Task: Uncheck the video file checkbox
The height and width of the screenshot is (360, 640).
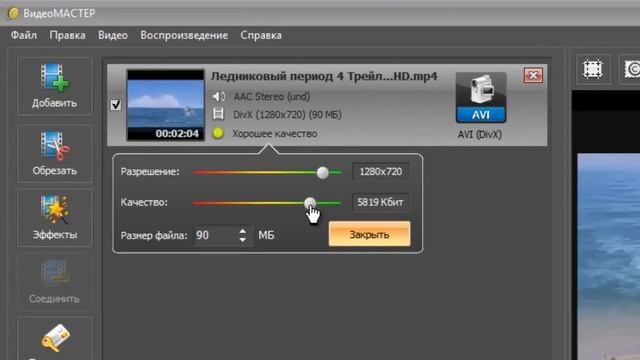Action: pyautogui.click(x=116, y=105)
